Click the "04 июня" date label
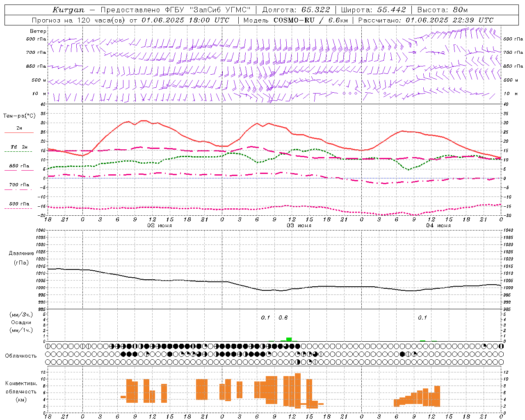The height and width of the screenshot is (420, 525). pos(438,226)
